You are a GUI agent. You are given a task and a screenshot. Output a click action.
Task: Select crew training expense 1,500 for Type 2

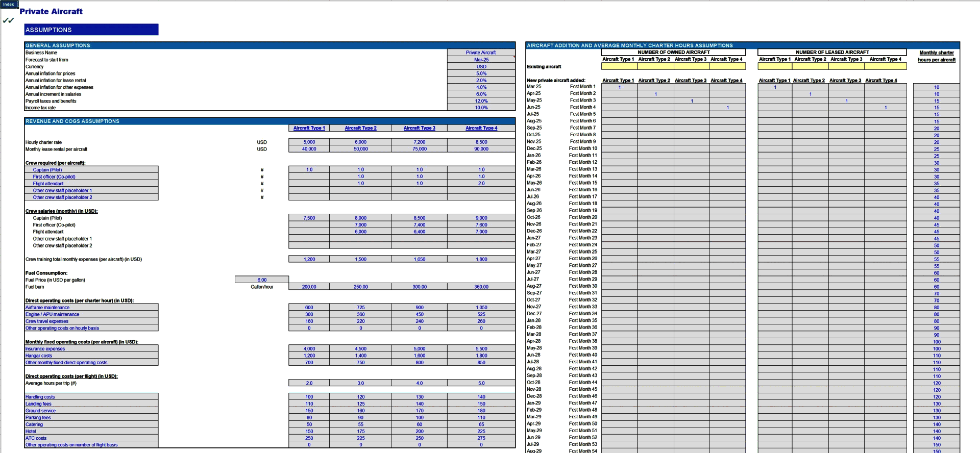coord(360,259)
